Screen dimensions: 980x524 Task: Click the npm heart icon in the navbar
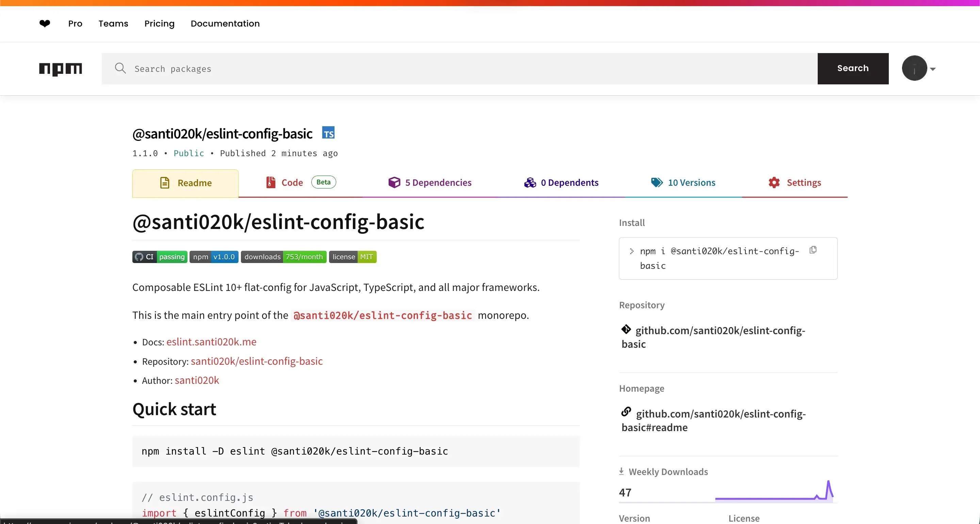(x=45, y=23)
